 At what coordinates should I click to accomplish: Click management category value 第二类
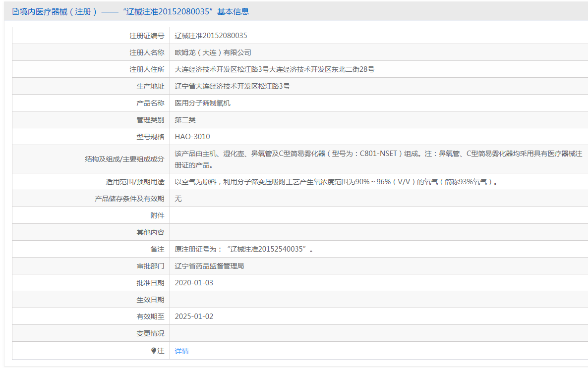(185, 120)
